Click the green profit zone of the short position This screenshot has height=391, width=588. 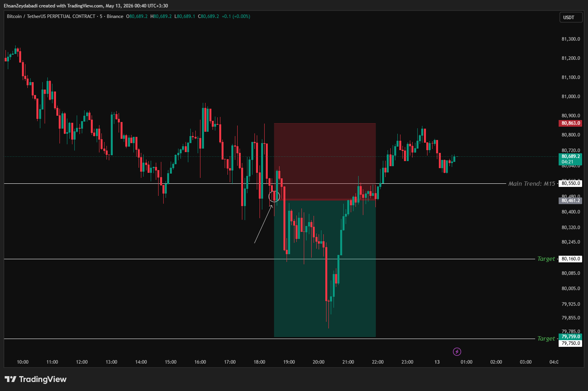[325, 269]
